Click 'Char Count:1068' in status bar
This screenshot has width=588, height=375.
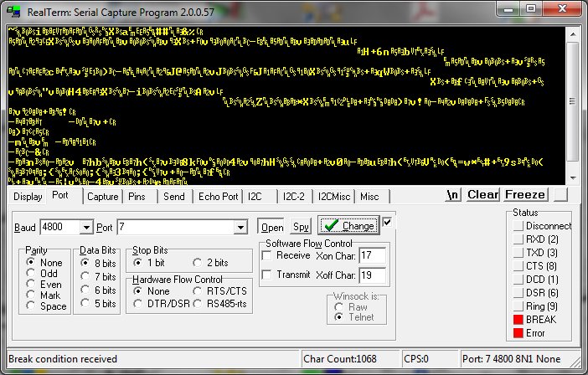pyautogui.click(x=340, y=359)
